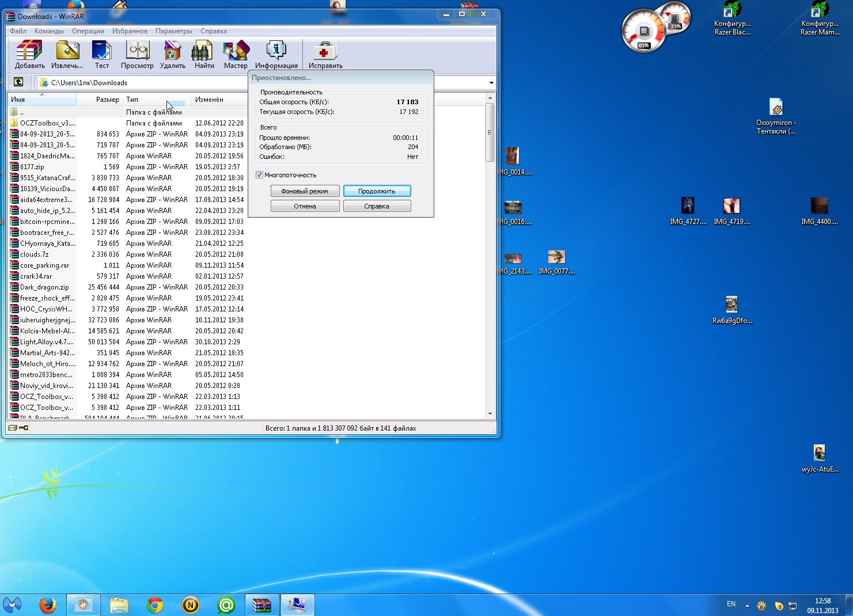Run the Тест archive test tool
853x616 pixels.
102,54
